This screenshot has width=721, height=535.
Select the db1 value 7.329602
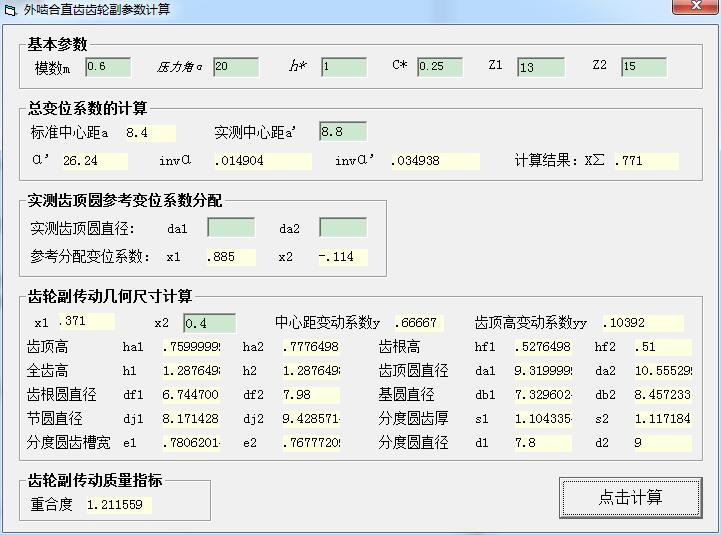543,395
